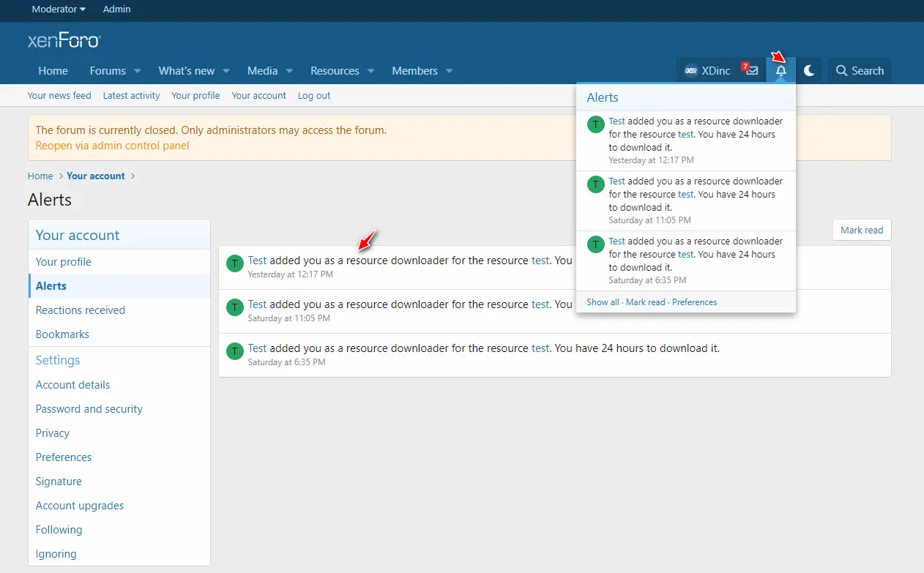Click the avatar in the Saturday 6:35 PM page alert
The width and height of the screenshot is (924, 573).
click(x=234, y=351)
